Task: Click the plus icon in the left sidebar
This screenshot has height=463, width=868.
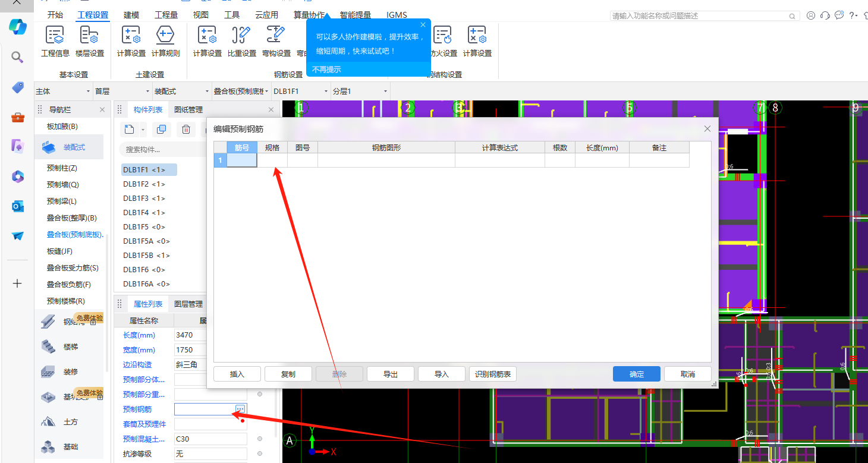Action: [17, 284]
